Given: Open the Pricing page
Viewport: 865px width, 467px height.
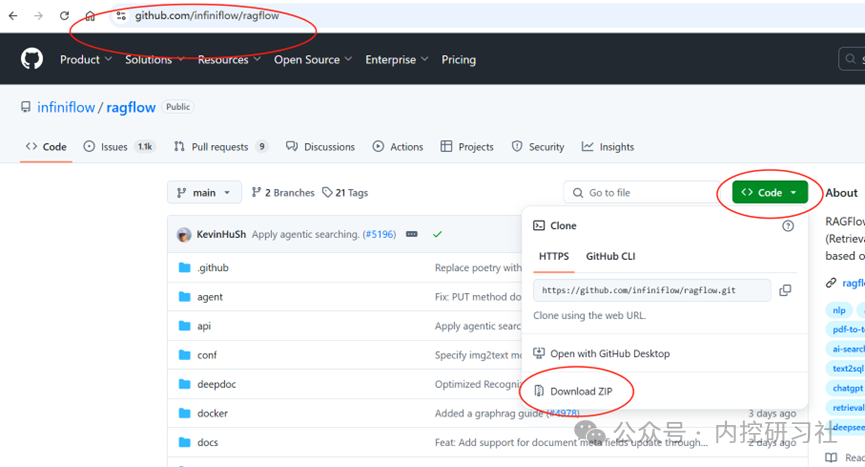Looking at the screenshot, I should tap(458, 60).
